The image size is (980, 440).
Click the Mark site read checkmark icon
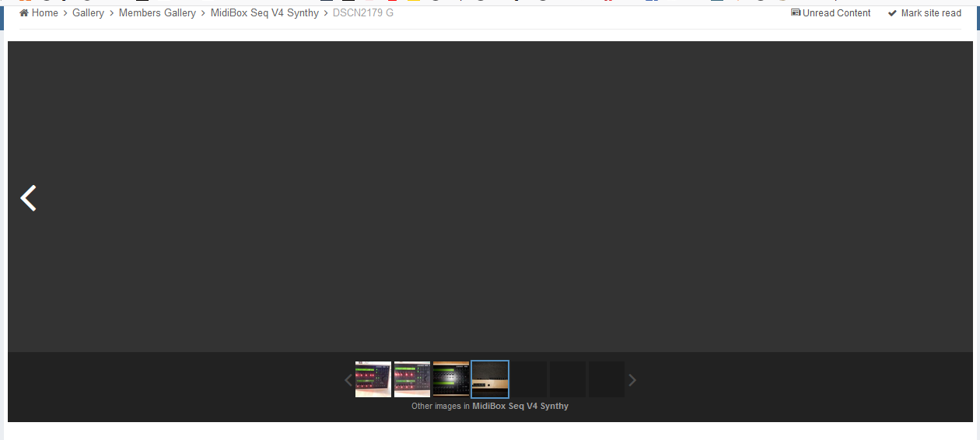point(892,13)
